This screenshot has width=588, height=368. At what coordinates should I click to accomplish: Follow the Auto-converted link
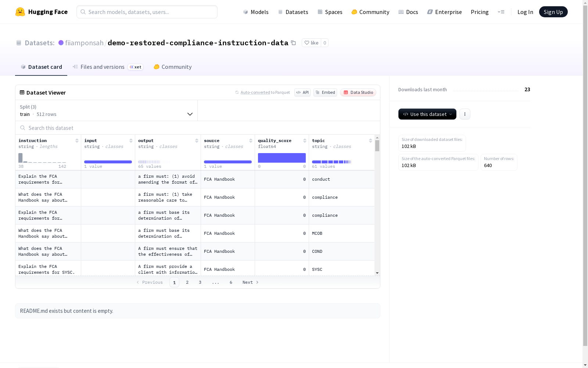point(255,92)
